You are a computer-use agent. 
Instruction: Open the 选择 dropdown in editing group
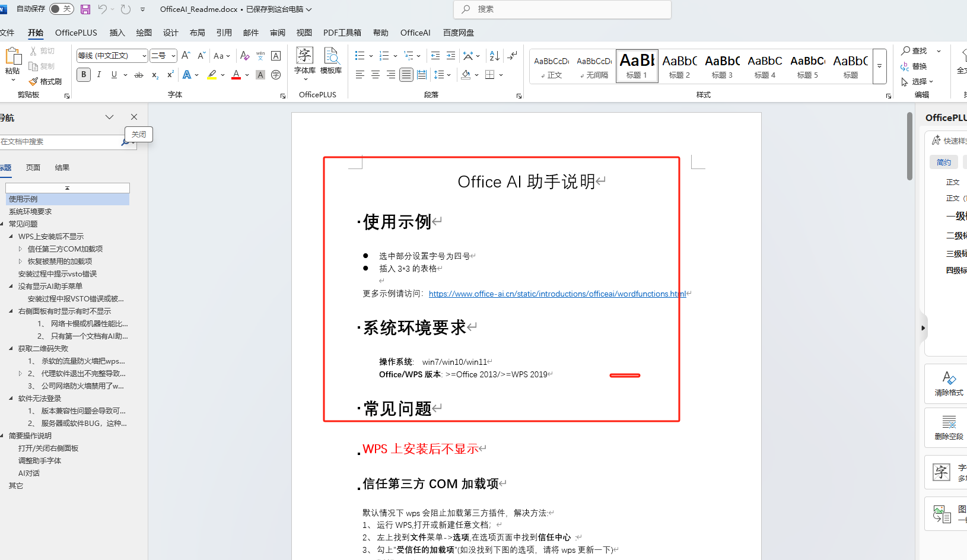[917, 82]
